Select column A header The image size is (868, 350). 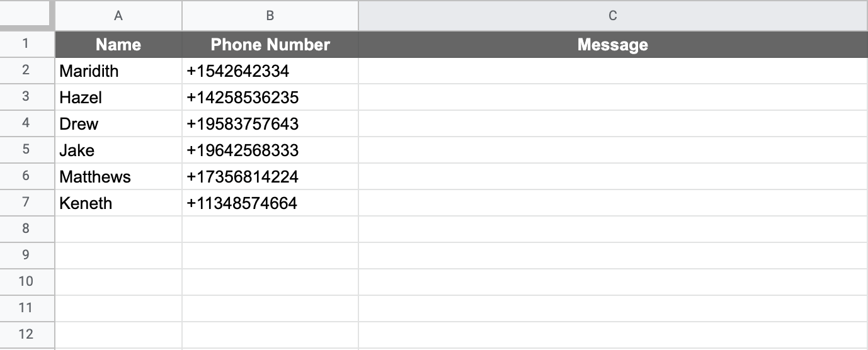point(118,16)
